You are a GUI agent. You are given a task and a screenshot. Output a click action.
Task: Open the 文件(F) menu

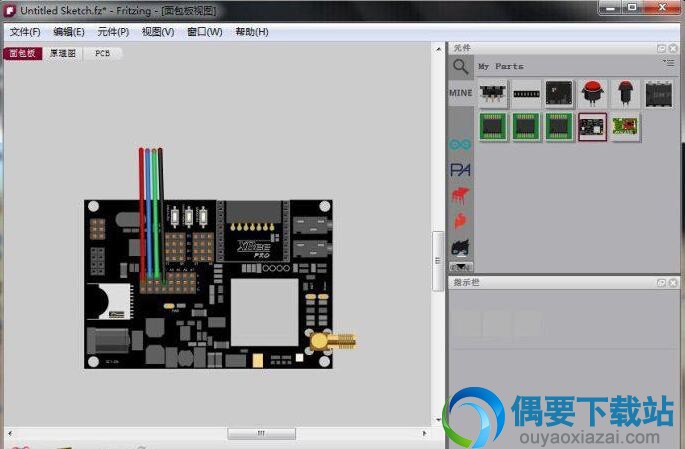point(25,32)
